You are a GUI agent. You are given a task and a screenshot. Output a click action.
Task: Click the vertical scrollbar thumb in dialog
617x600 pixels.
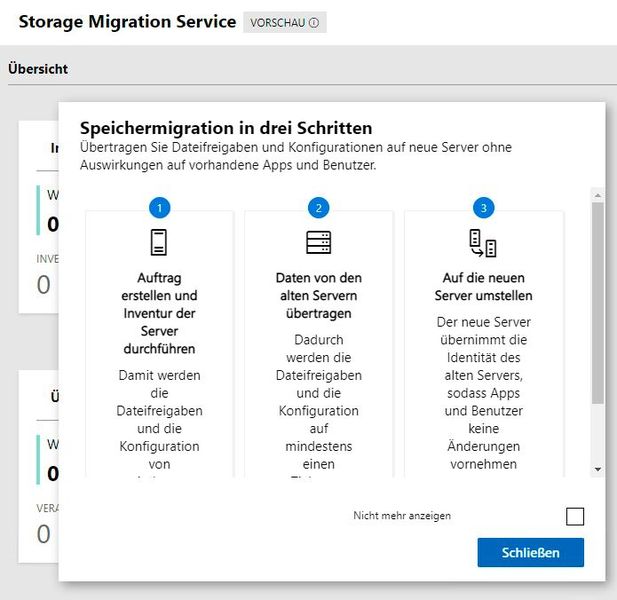pyautogui.click(x=598, y=303)
